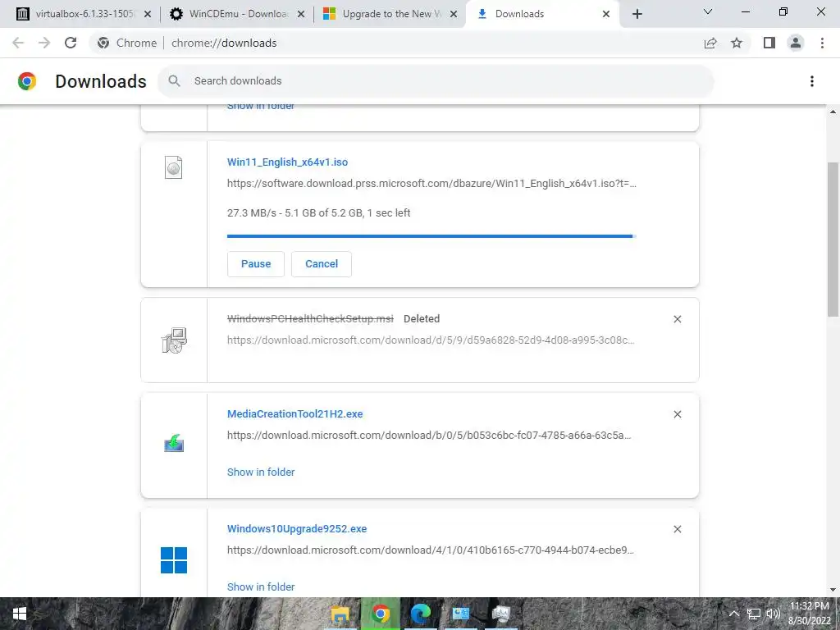Click the WindowsPCHealthCheckSetup installer icon

[174, 340]
